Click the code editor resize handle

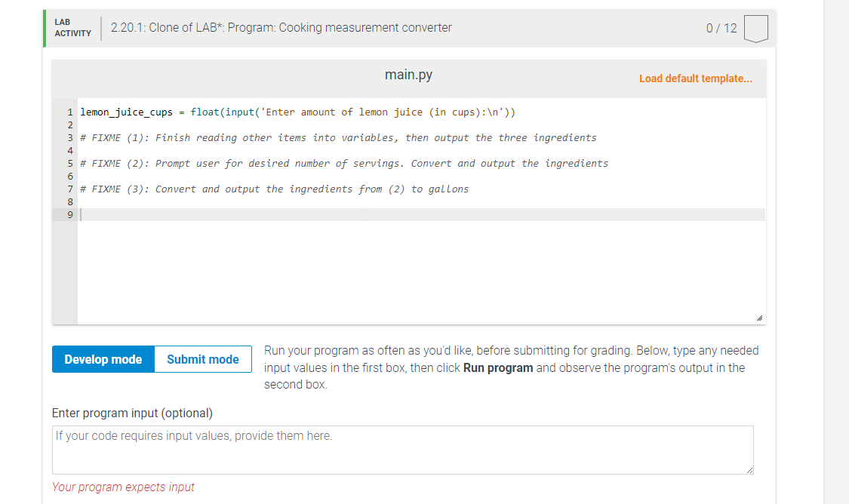click(x=760, y=318)
